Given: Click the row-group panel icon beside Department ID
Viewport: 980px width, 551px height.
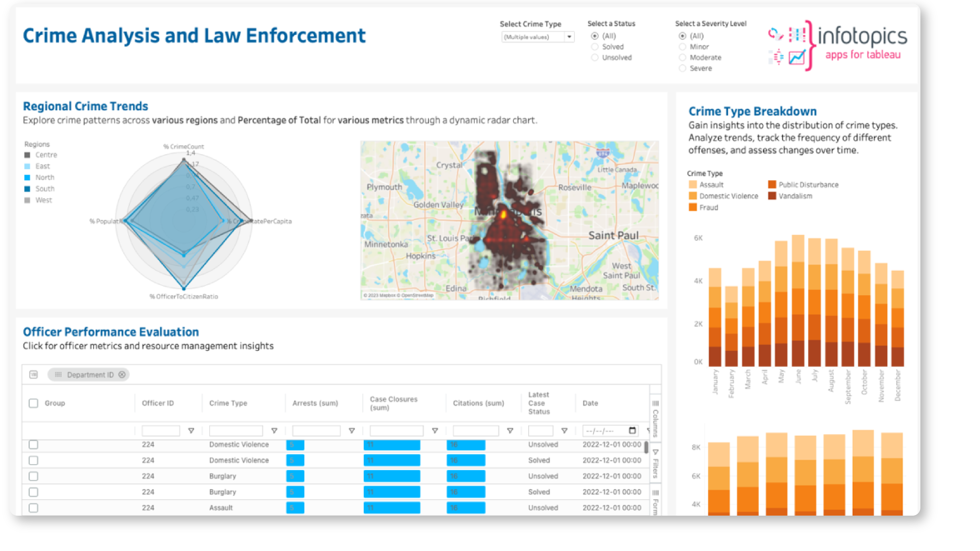Looking at the screenshot, I should [x=34, y=375].
